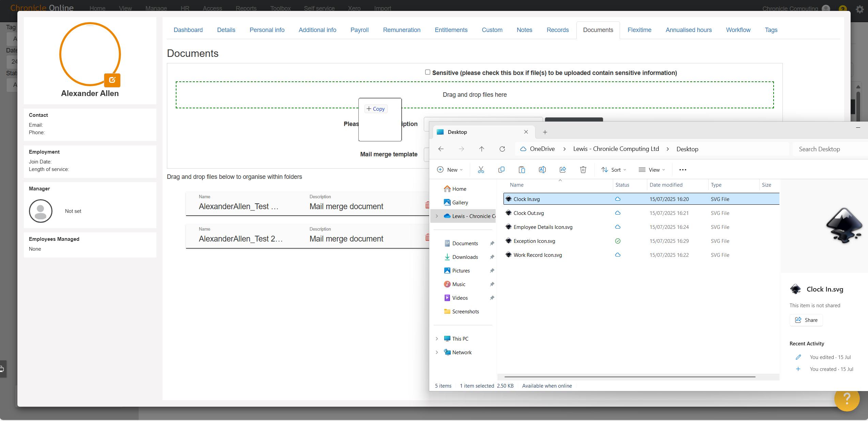Delete the first AlexanderAllen_Test document

pos(427,205)
